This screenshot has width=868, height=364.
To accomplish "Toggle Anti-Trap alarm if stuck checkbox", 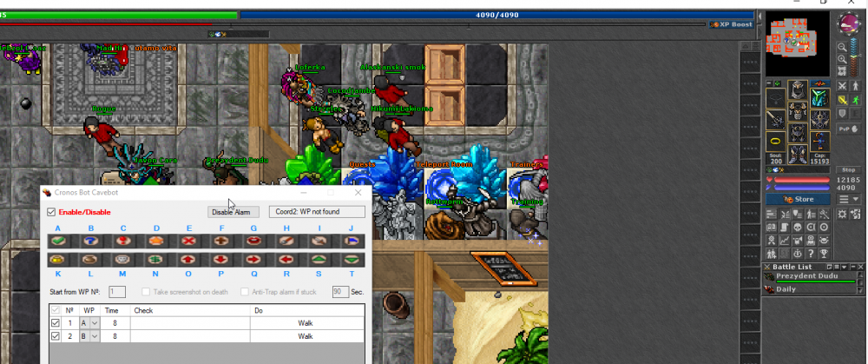I will click(x=245, y=291).
